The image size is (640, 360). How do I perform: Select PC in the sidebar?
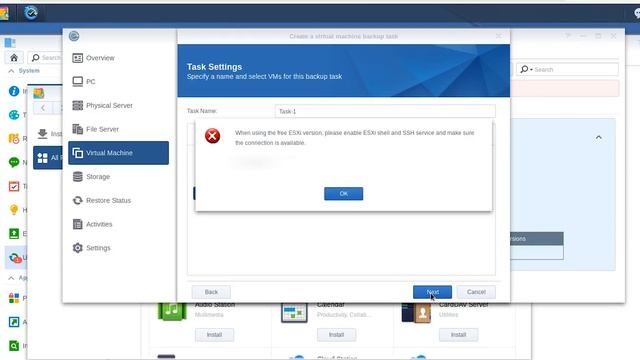click(x=118, y=82)
